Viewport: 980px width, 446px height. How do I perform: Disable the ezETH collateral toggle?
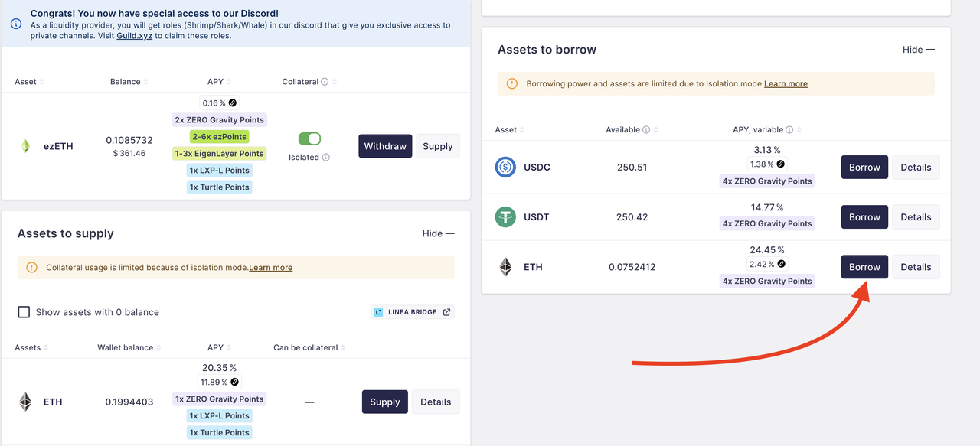(309, 138)
